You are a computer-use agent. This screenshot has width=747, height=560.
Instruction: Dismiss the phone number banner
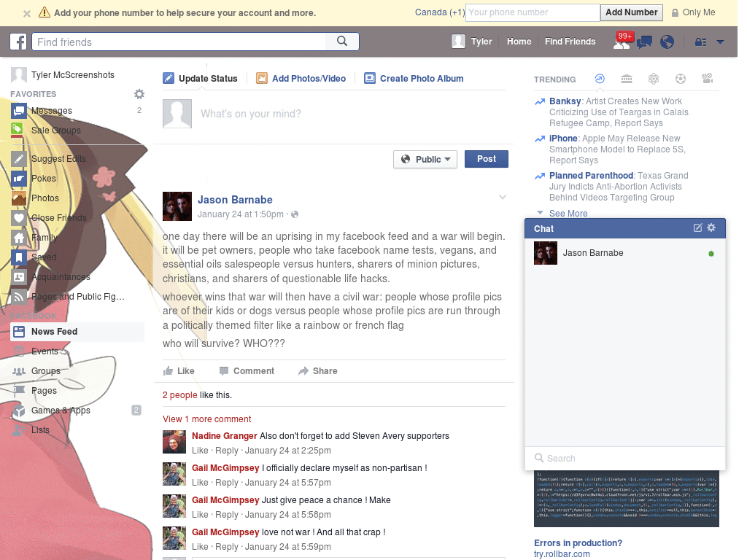[x=27, y=13]
